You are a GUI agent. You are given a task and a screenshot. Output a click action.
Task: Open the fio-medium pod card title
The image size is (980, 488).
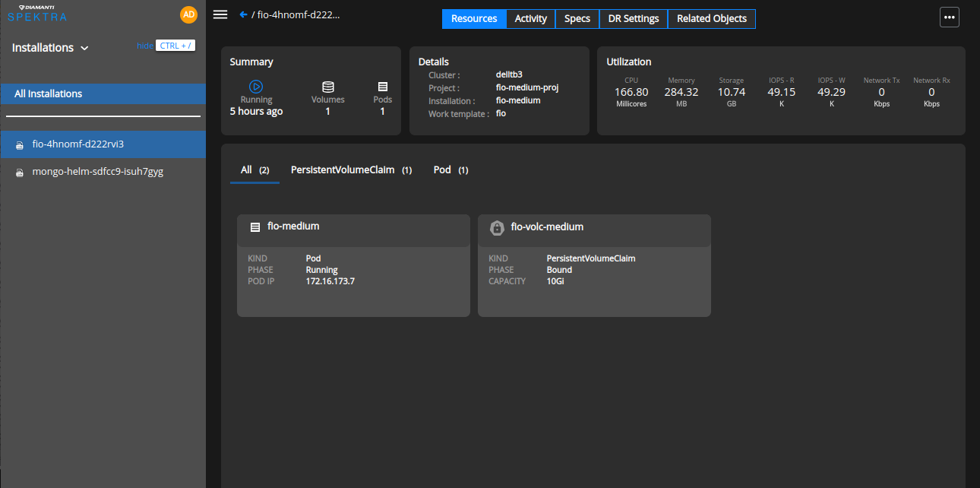[x=293, y=227]
